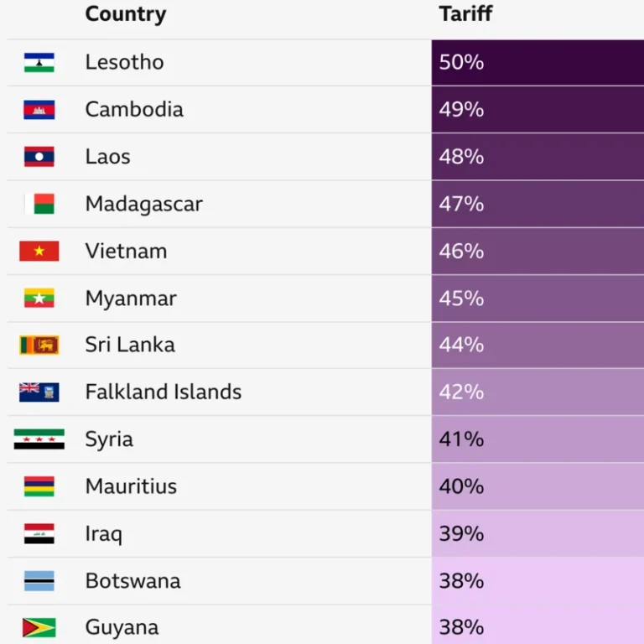Select the Sri Lanka flag icon
644x644 pixels.
[39, 345]
